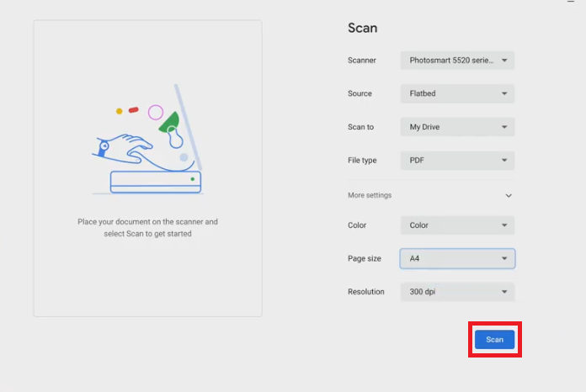Click the scanner illustration in the preview pane
Viewport: 586px width, 392px height.
147,139
